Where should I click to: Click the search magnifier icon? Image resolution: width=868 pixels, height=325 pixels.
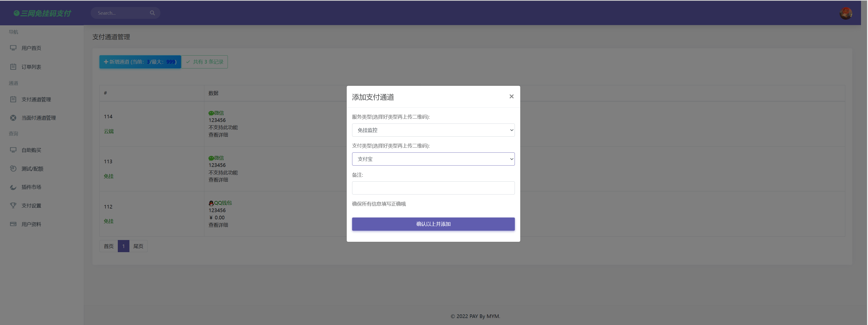pos(152,13)
